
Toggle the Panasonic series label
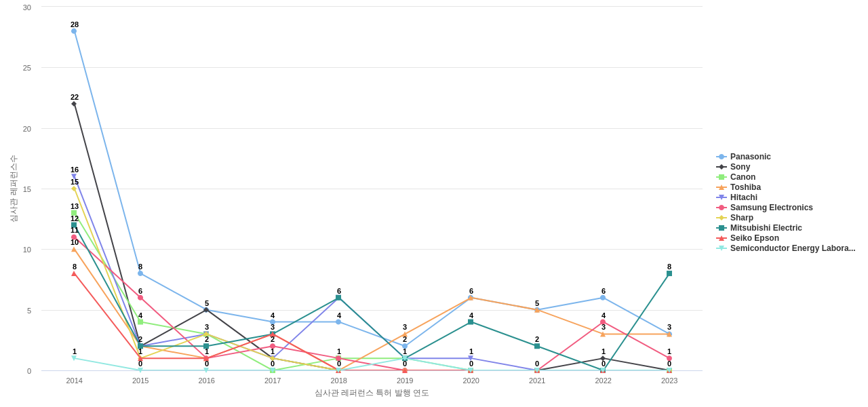pyautogui.click(x=750, y=157)
